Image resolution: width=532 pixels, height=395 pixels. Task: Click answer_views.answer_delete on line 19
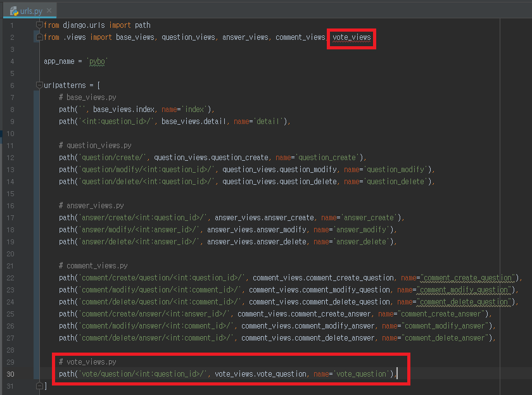tap(257, 242)
